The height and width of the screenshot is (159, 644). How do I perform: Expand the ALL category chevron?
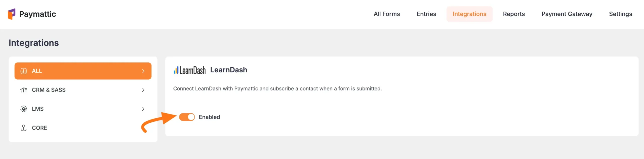(x=143, y=71)
